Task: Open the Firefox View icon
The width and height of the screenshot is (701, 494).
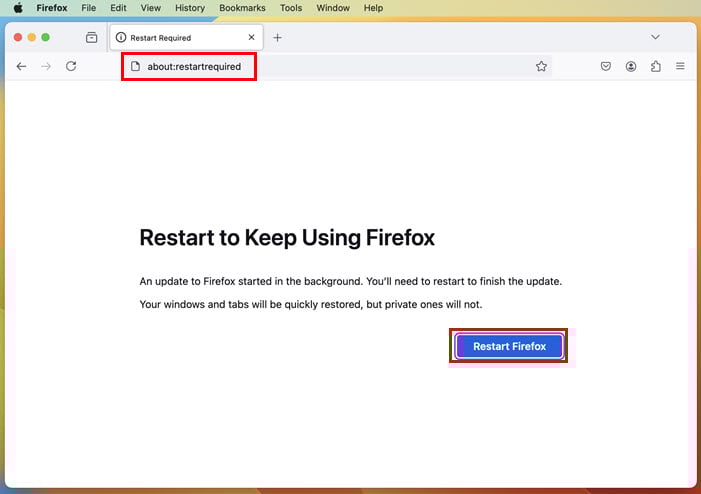Action: (x=92, y=38)
